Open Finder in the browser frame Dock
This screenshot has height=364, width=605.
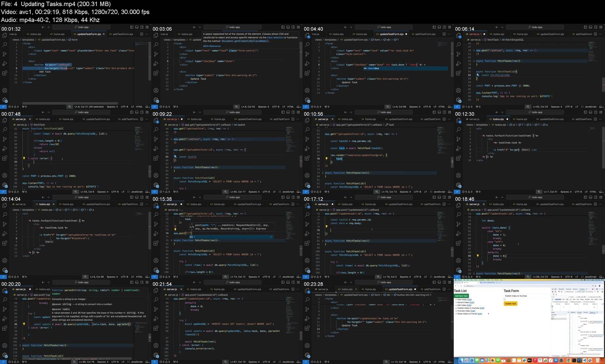tap(461, 360)
